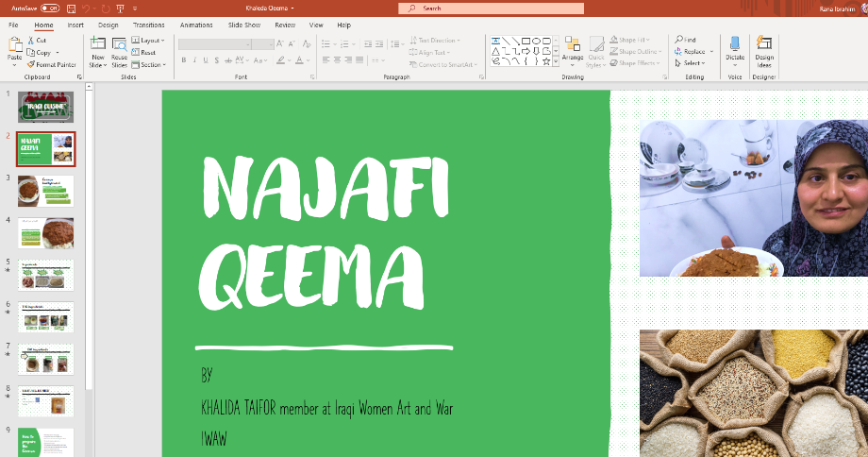Click the Justify alignment icon
Screen dimensions: 868x457
[x=359, y=60]
